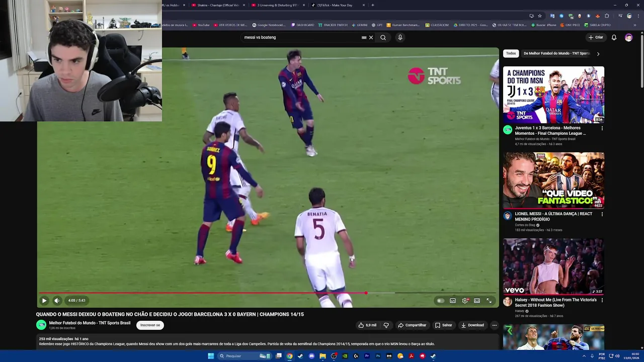Viewport: 644px width, 362px height.
Task: Switch to theater mode
Action: click(x=477, y=301)
